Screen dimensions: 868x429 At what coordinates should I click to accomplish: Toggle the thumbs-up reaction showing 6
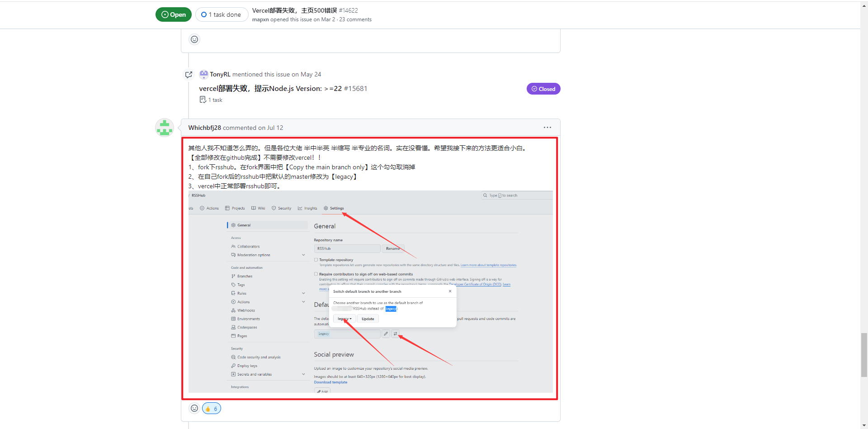pyautogui.click(x=212, y=408)
